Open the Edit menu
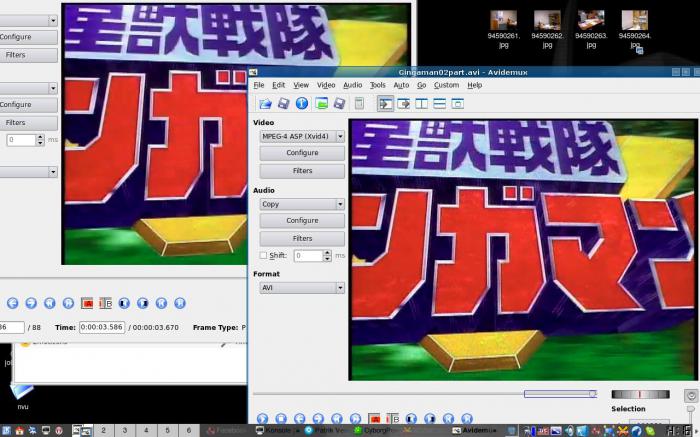700x437 pixels. (279, 85)
